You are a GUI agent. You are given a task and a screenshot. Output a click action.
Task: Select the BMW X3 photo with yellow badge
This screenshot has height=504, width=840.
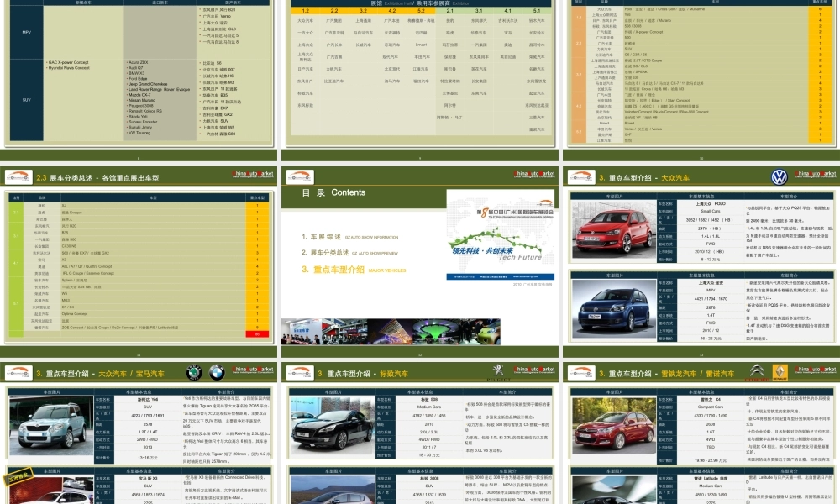pos(51,489)
